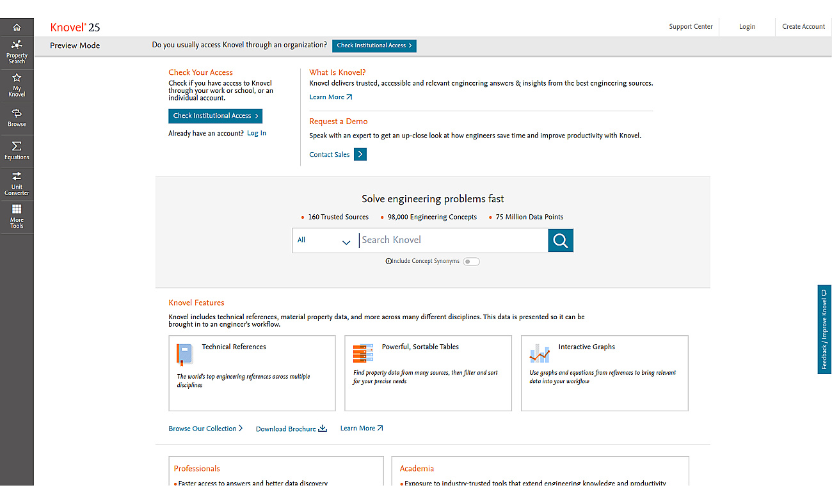Expand the All search category dropdown

(x=324, y=240)
